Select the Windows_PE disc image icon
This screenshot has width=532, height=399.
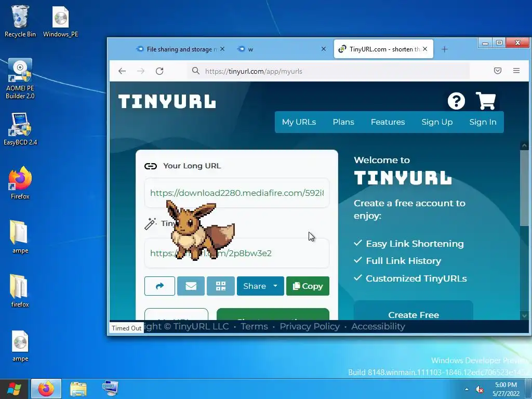tap(60, 21)
